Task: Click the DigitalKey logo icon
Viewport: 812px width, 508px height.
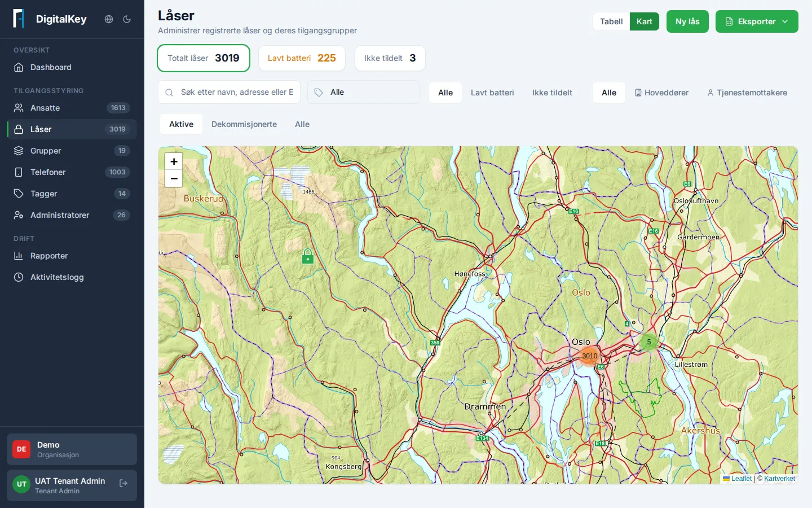Action: (19, 19)
